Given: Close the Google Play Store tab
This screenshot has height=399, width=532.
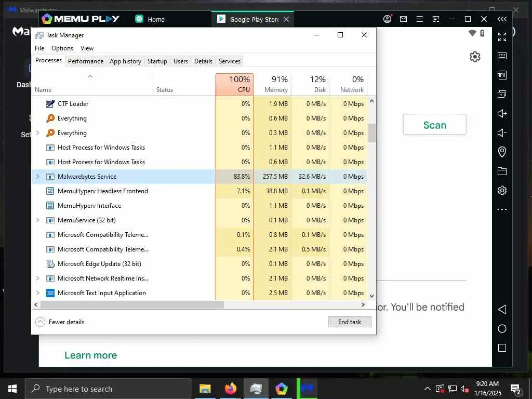Looking at the screenshot, I should [286, 19].
